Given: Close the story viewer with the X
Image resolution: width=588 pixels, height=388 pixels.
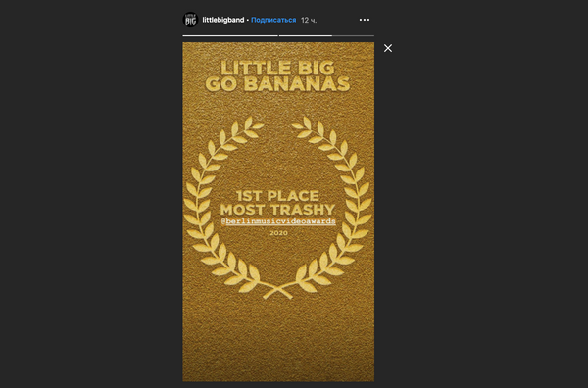Looking at the screenshot, I should pos(388,48).
